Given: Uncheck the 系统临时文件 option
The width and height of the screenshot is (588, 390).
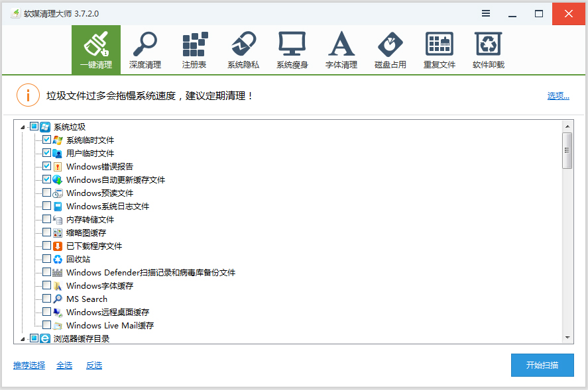Looking at the screenshot, I should click(46, 140).
